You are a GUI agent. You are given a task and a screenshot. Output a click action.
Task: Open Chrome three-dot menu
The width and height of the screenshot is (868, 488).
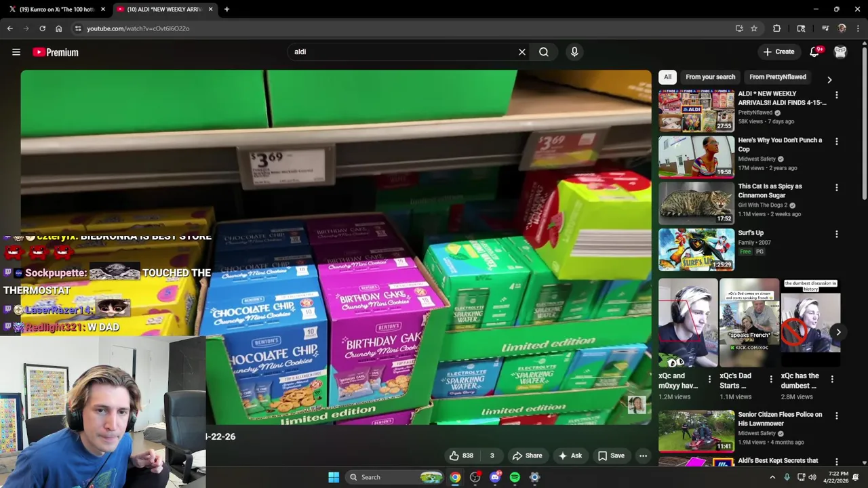pos(858,28)
